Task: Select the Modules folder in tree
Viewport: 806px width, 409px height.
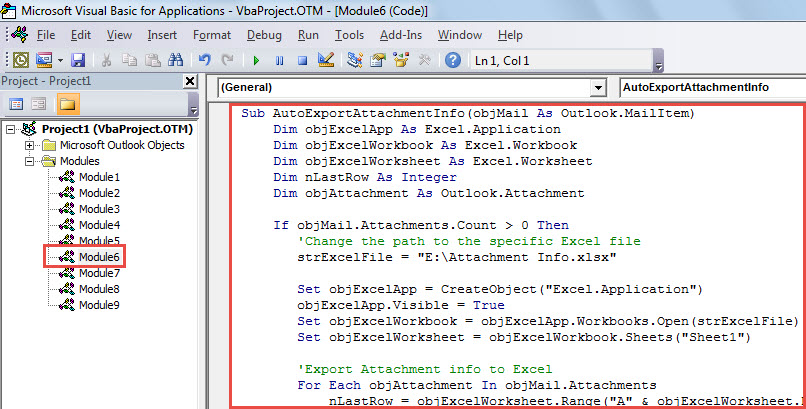Action: pos(80,161)
